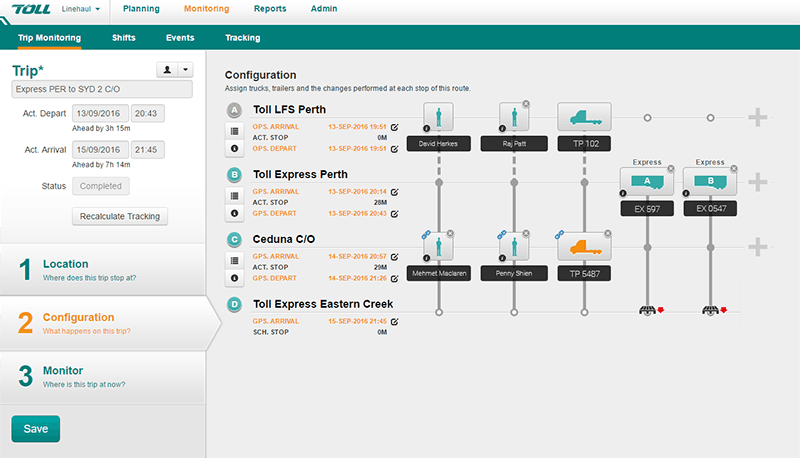Viewport: 800px width, 458px height.
Task: Open the Monitoring menu
Action: 207,9
